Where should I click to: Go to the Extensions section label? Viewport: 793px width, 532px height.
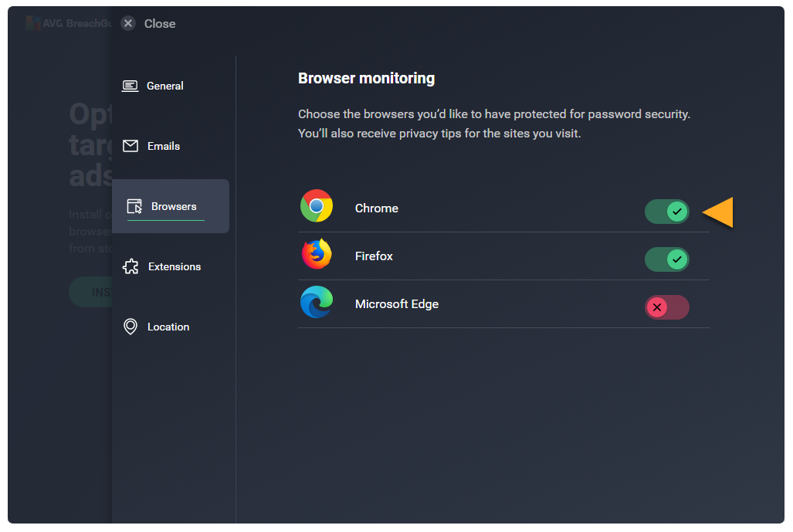tap(175, 266)
